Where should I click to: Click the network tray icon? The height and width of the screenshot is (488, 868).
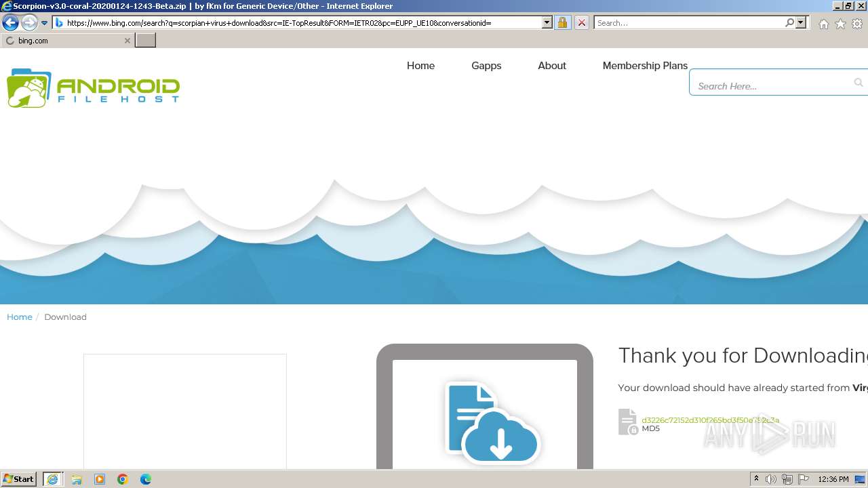(x=787, y=479)
